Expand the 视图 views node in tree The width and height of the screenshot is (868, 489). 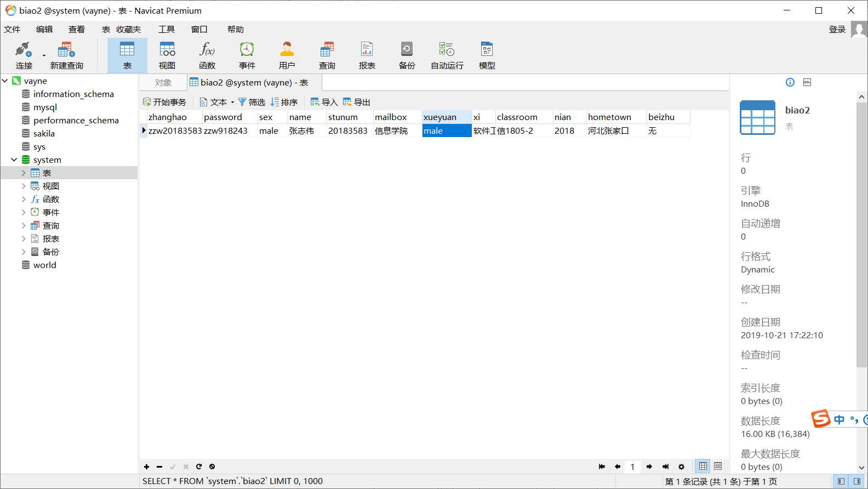tap(24, 186)
